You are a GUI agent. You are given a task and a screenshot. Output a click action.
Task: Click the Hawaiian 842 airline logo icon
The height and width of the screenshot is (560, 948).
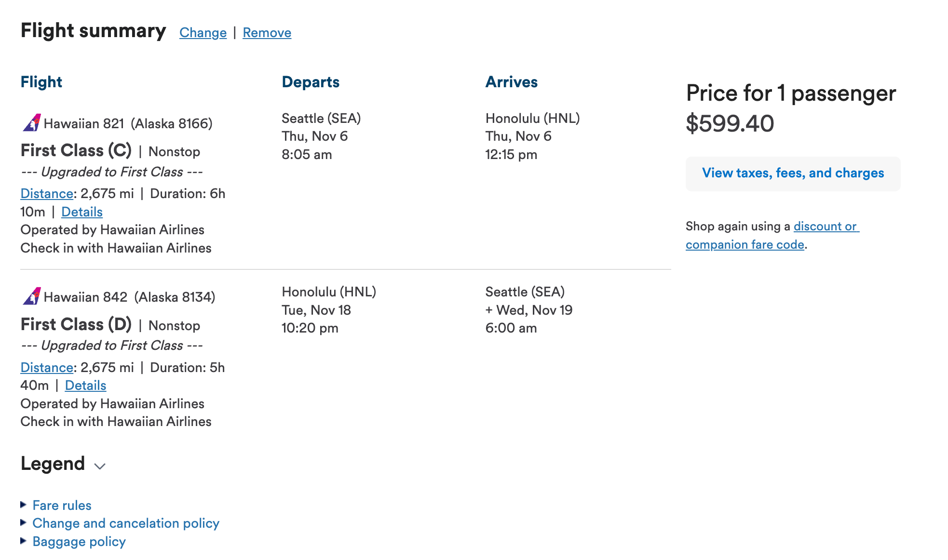(32, 296)
